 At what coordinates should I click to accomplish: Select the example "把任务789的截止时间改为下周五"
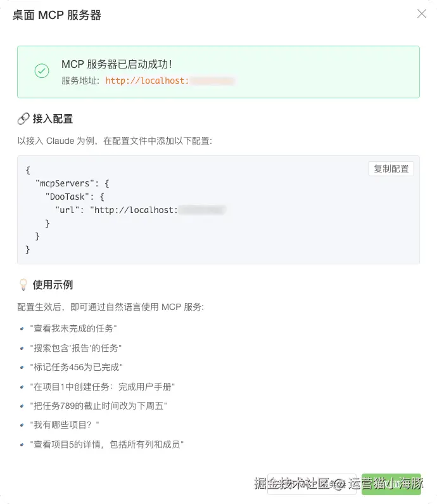click(x=98, y=406)
